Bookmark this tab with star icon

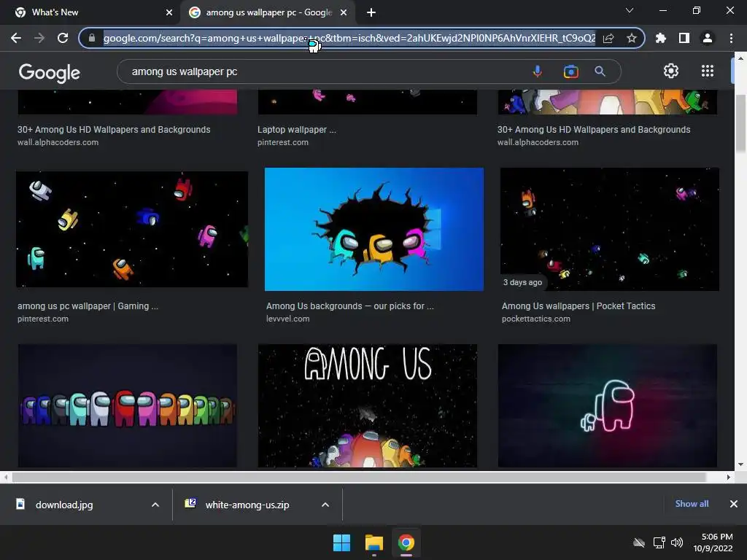pos(632,38)
